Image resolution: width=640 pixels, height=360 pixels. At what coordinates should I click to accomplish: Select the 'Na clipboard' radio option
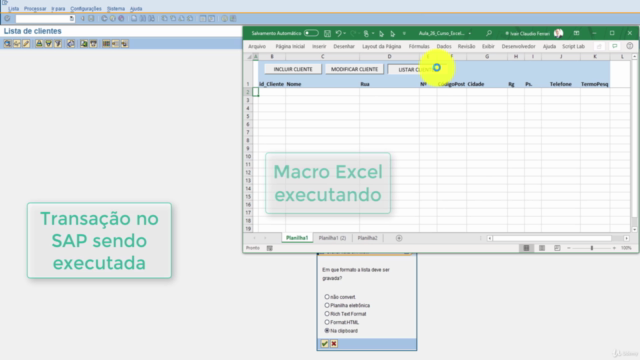tap(327, 331)
